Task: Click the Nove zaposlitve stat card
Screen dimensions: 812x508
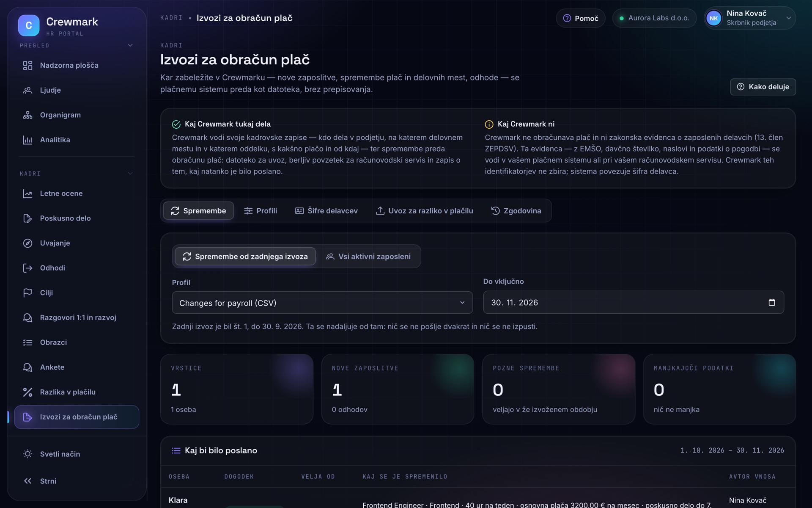Action: coord(398,389)
